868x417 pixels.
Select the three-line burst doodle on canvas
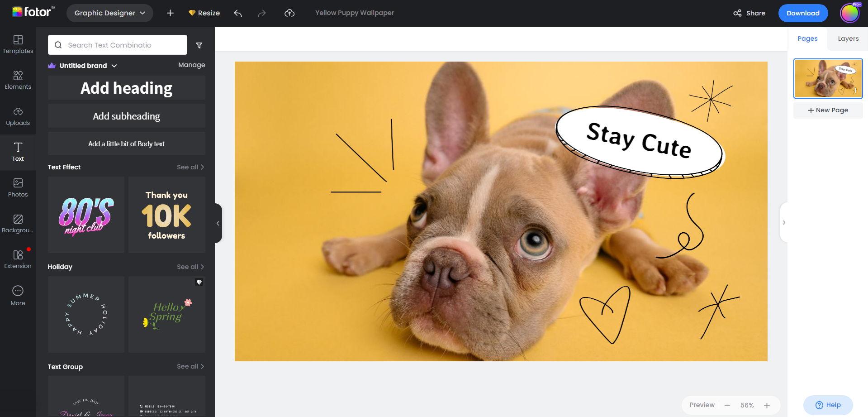(x=362, y=156)
